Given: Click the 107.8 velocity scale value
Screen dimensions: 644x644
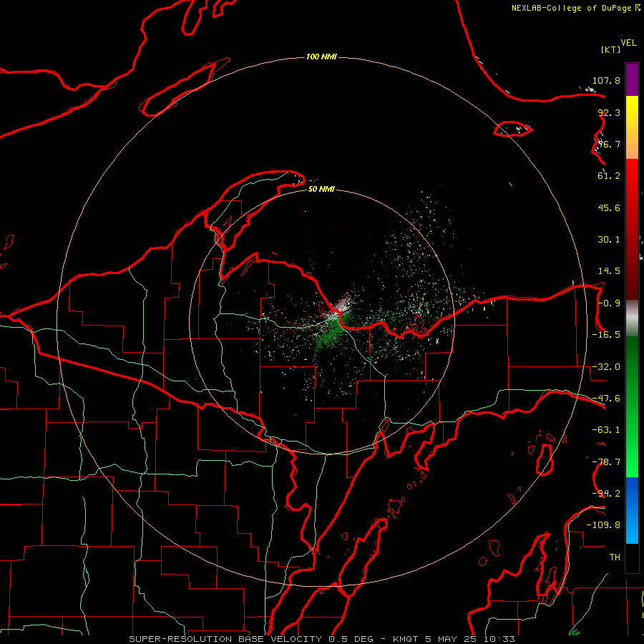Looking at the screenshot, I should [606, 80].
